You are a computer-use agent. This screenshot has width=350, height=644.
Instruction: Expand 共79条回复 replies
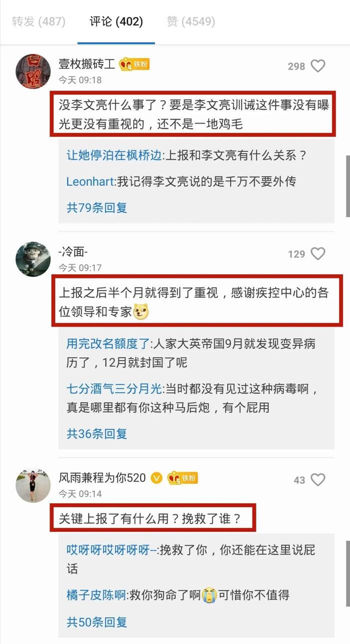(x=96, y=208)
